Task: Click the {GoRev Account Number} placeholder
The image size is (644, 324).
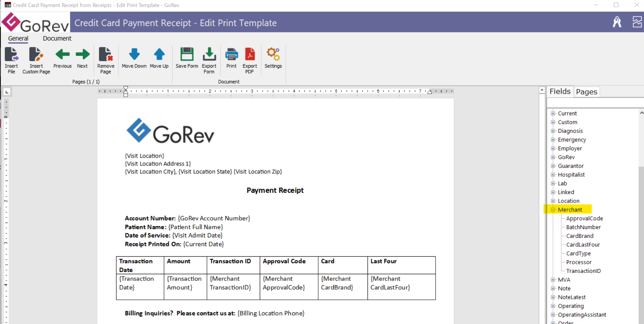Action: (x=214, y=218)
